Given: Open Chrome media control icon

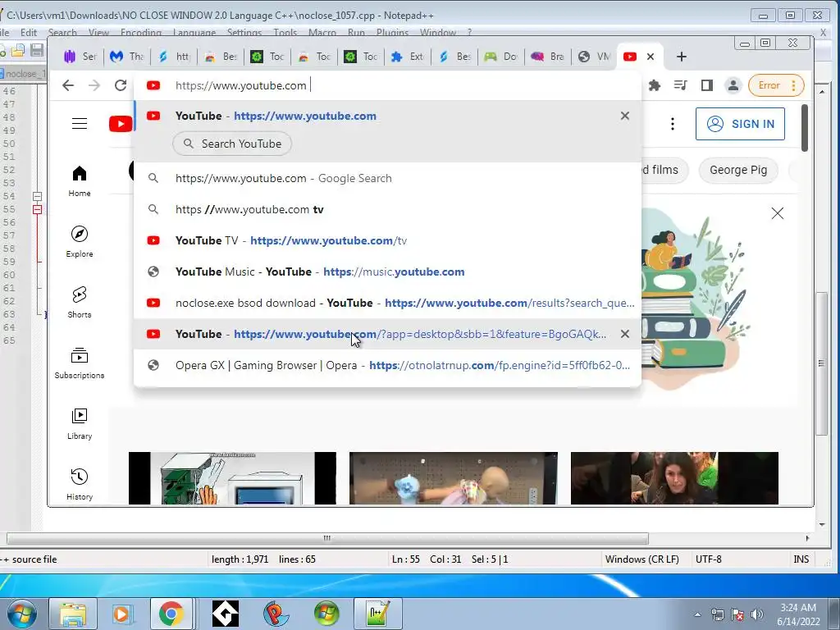Looking at the screenshot, I should tap(680, 85).
